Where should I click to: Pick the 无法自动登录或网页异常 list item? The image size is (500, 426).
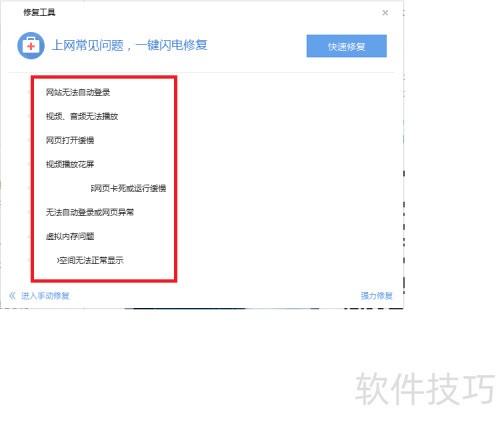(90, 212)
